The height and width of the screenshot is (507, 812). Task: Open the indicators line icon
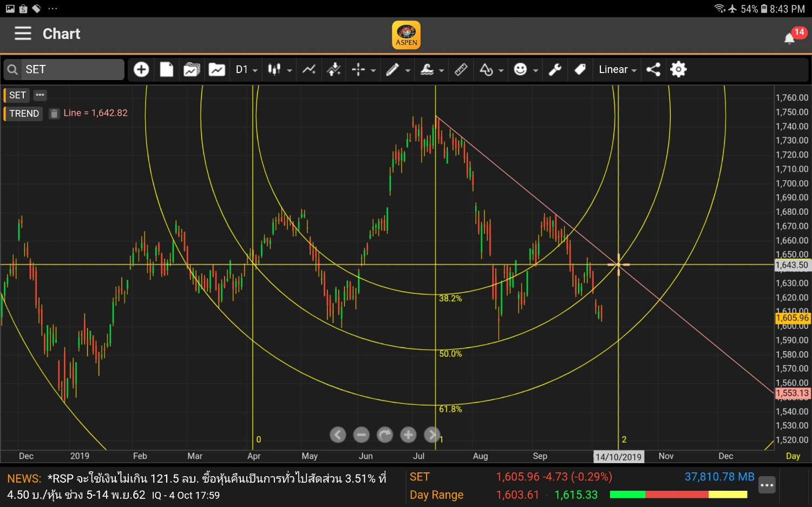click(309, 69)
